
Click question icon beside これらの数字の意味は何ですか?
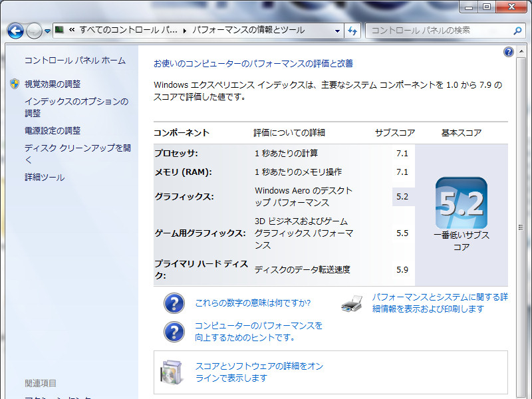pos(174,303)
